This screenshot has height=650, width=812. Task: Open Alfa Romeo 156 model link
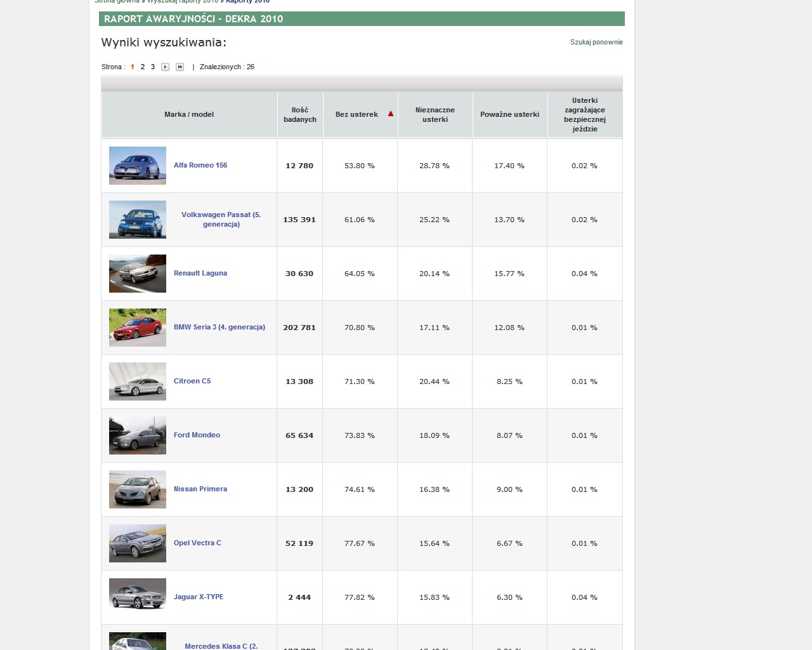(x=200, y=165)
